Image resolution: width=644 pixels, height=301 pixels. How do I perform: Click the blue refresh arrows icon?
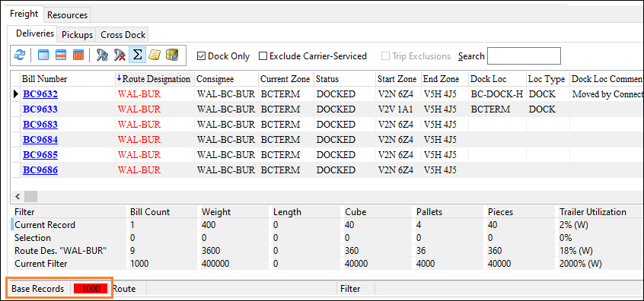click(19, 55)
